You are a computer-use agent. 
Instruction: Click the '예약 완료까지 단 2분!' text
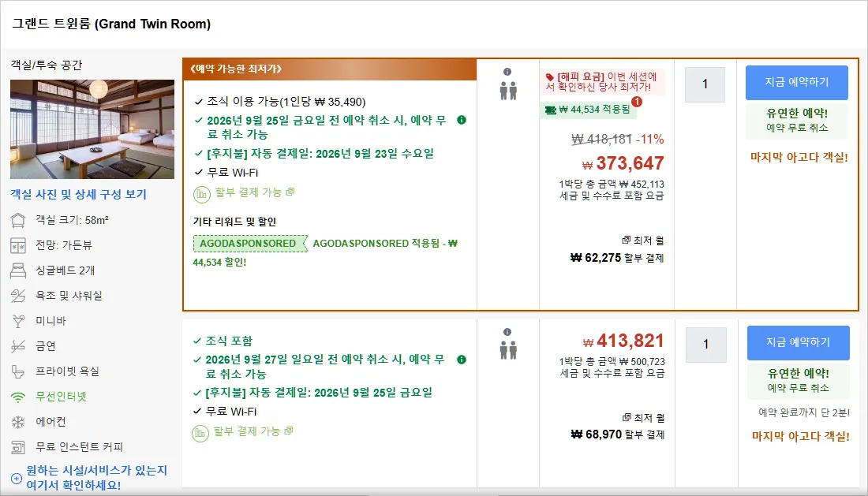[x=804, y=412]
